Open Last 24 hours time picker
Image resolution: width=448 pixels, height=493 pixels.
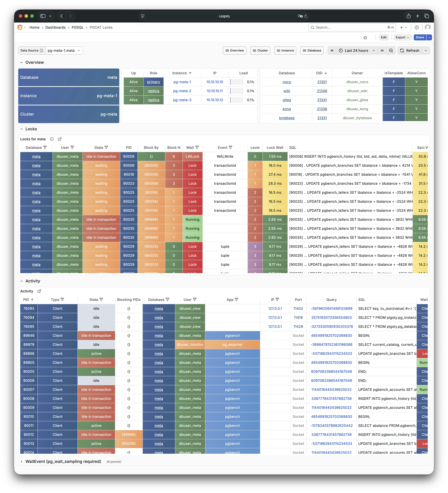point(357,51)
